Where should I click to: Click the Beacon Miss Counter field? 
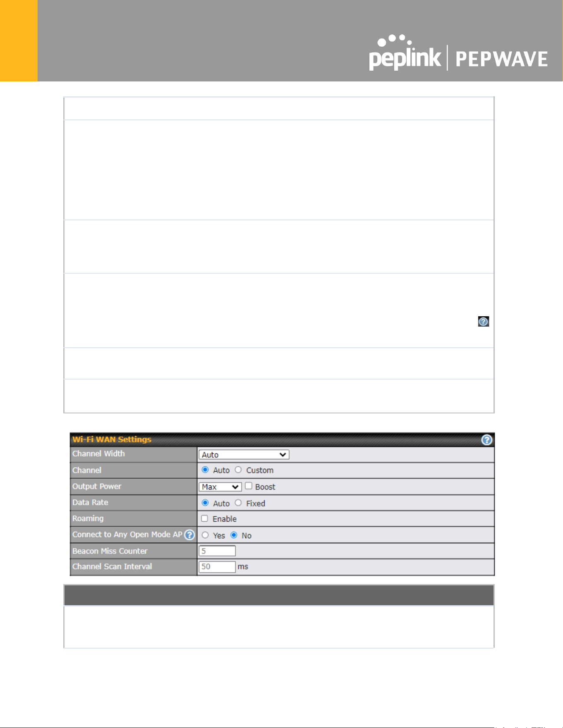click(x=217, y=551)
